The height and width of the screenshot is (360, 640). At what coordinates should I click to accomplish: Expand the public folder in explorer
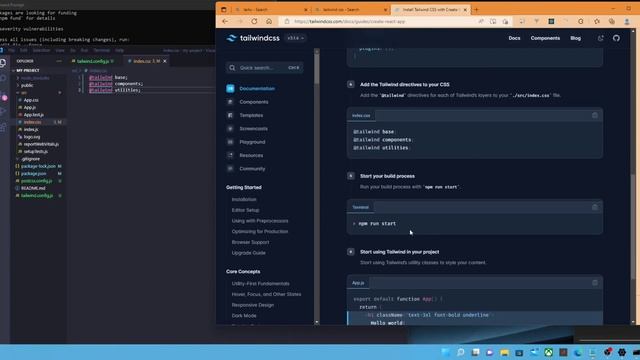[27, 85]
